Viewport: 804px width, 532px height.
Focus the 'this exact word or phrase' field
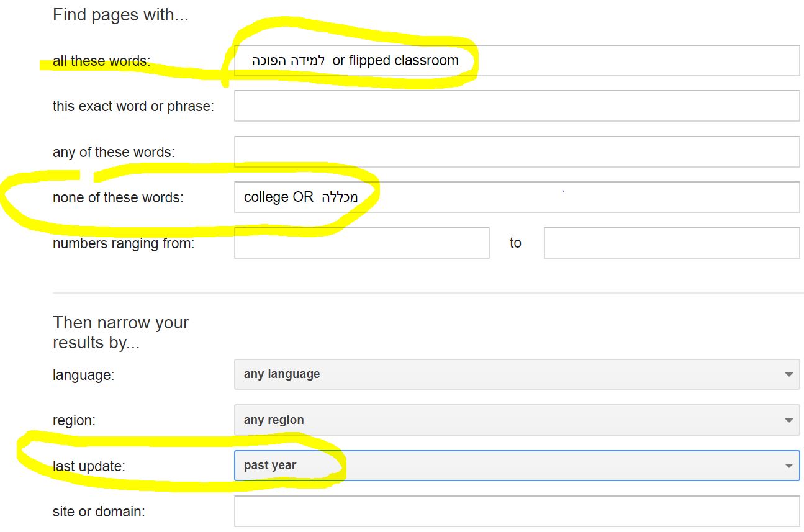tap(517, 106)
